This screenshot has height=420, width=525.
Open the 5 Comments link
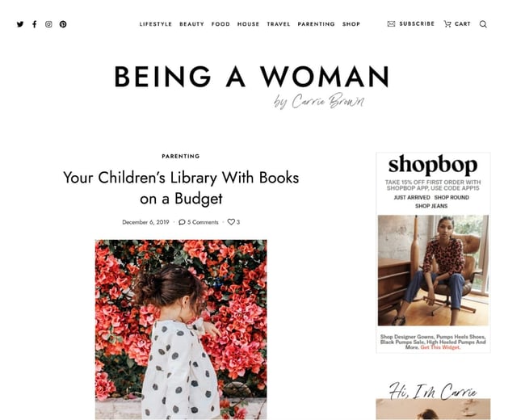199,222
